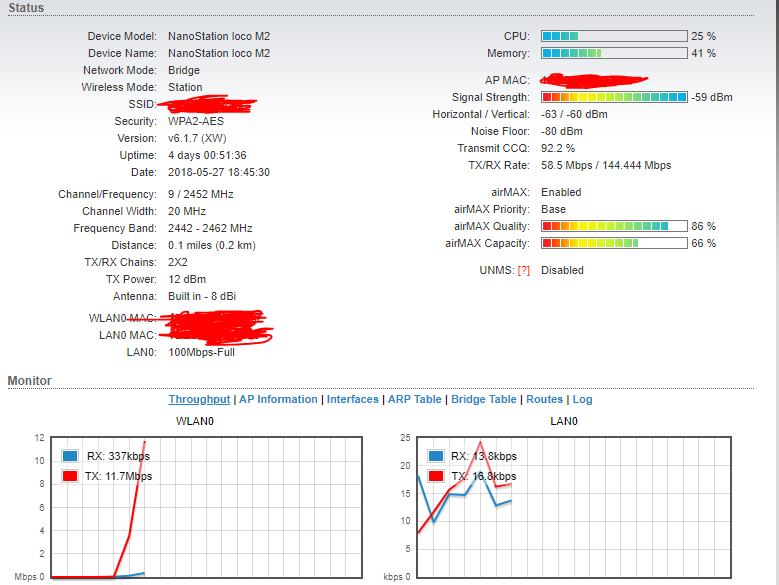This screenshot has width=779, height=585.
Task: Click the blue RX legend swatch in WLAN0 graph
Action: [70, 456]
